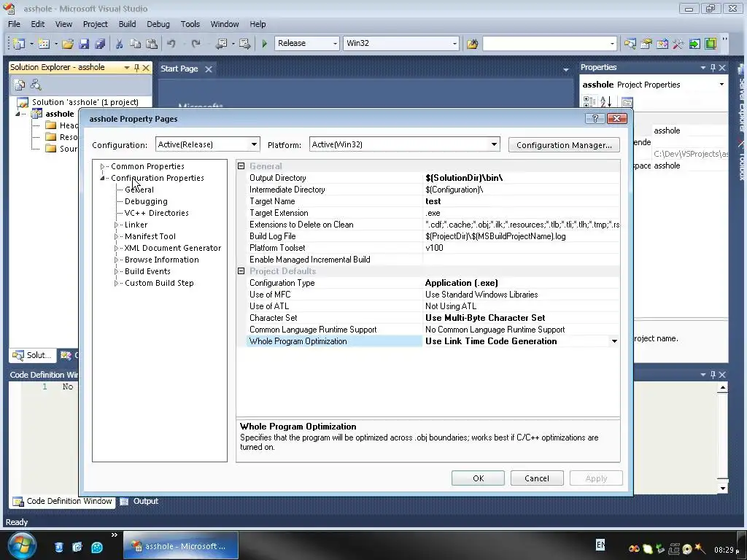Click the Cut scissors icon
Image resolution: width=747 pixels, height=560 pixels.
119,43
